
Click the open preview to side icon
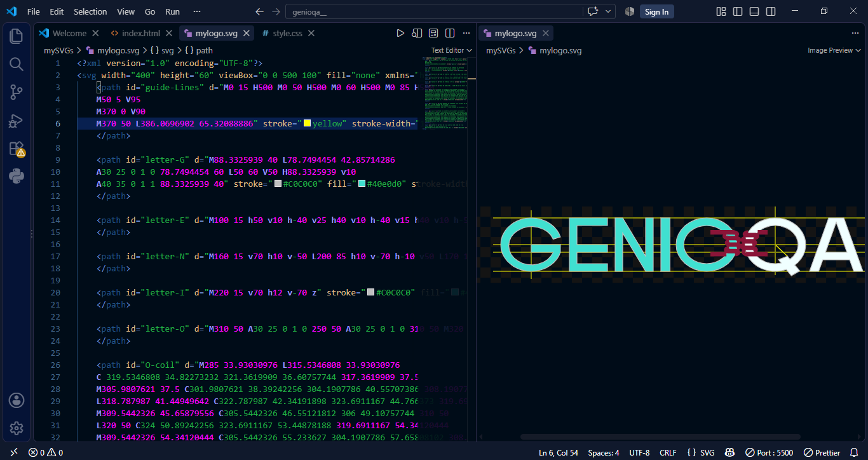[x=417, y=33]
